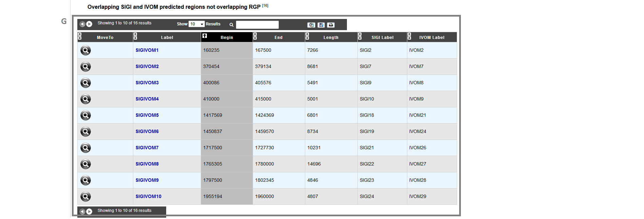Toggle sort on the Begin column
The image size is (644, 219).
[227, 37]
